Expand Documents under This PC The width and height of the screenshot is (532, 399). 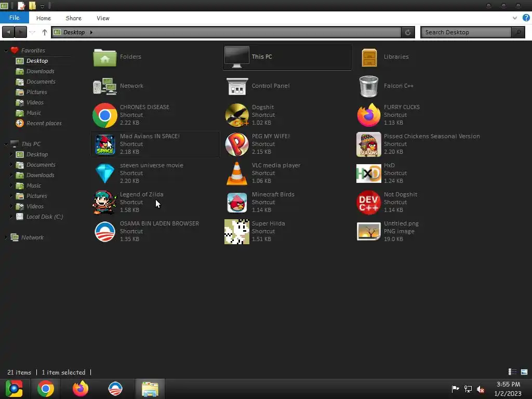(11, 165)
